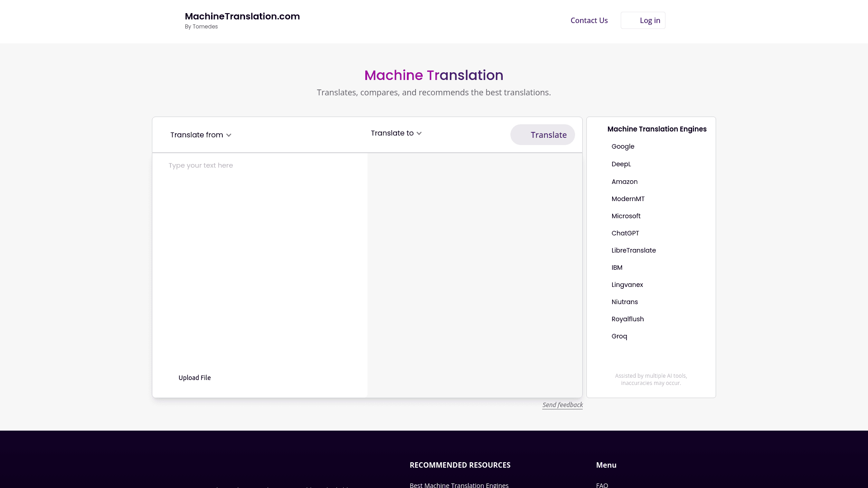The width and height of the screenshot is (868, 488).
Task: Choose the ChatGPT engine
Action: (625, 233)
